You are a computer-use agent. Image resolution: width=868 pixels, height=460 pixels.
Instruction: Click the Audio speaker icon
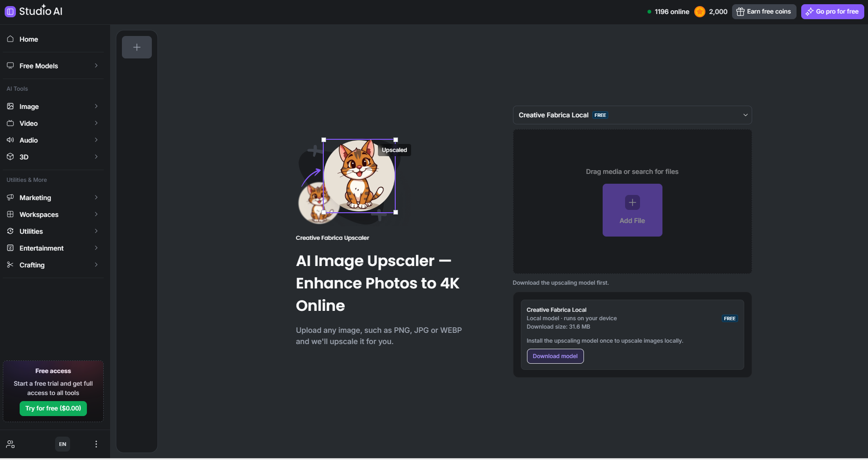click(10, 140)
